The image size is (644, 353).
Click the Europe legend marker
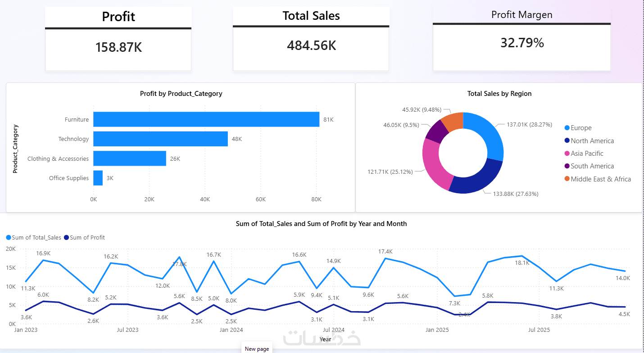click(x=567, y=128)
